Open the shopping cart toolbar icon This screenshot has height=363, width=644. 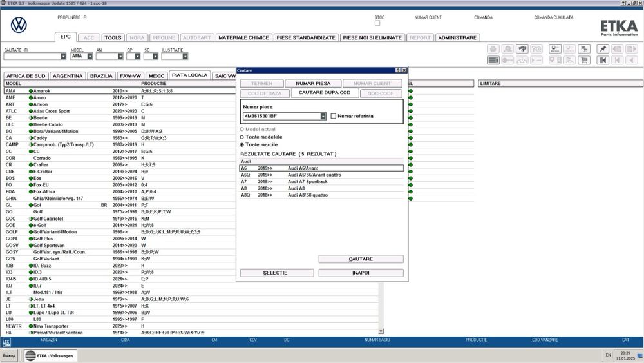pos(584,60)
